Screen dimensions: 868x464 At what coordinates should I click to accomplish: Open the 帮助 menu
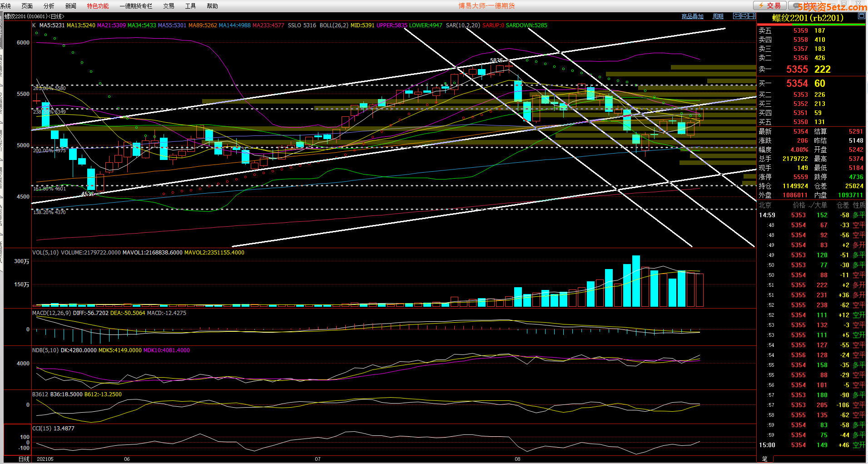(212, 6)
